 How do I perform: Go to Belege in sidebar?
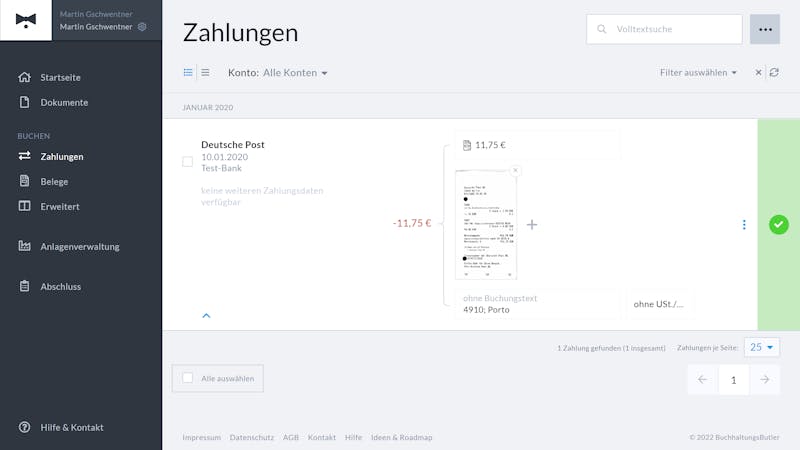pos(54,182)
